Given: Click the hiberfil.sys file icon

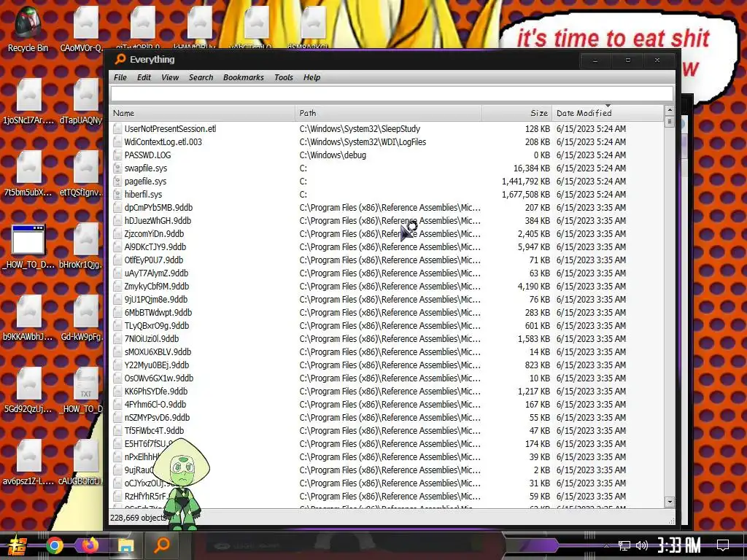Looking at the screenshot, I should click(117, 194).
